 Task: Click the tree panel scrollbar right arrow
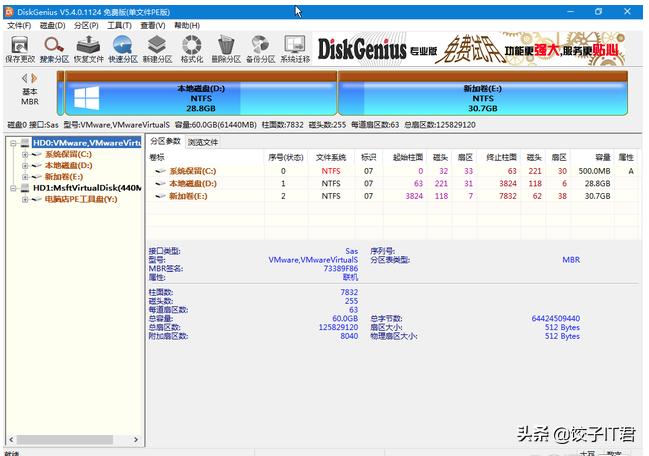coord(136,439)
